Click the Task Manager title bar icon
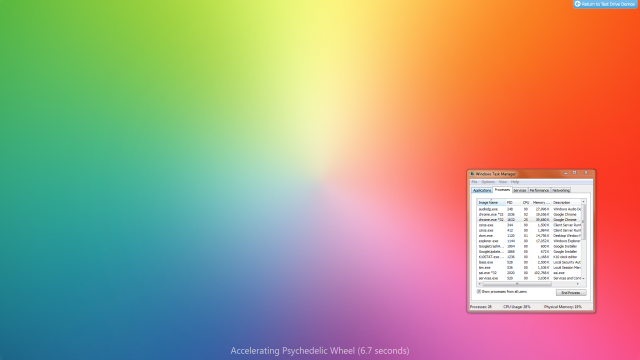The image size is (640, 360). 472,174
